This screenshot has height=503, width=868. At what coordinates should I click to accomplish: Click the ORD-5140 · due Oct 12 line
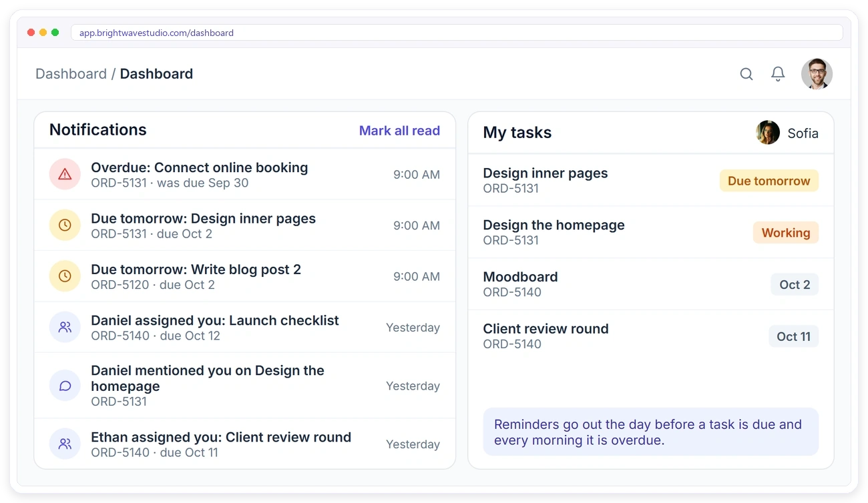pos(156,336)
